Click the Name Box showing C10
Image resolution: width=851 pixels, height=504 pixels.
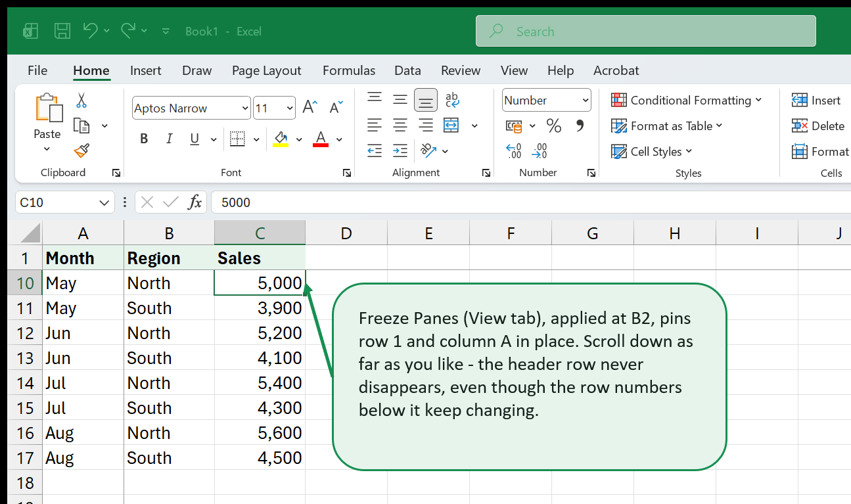[x=64, y=202]
